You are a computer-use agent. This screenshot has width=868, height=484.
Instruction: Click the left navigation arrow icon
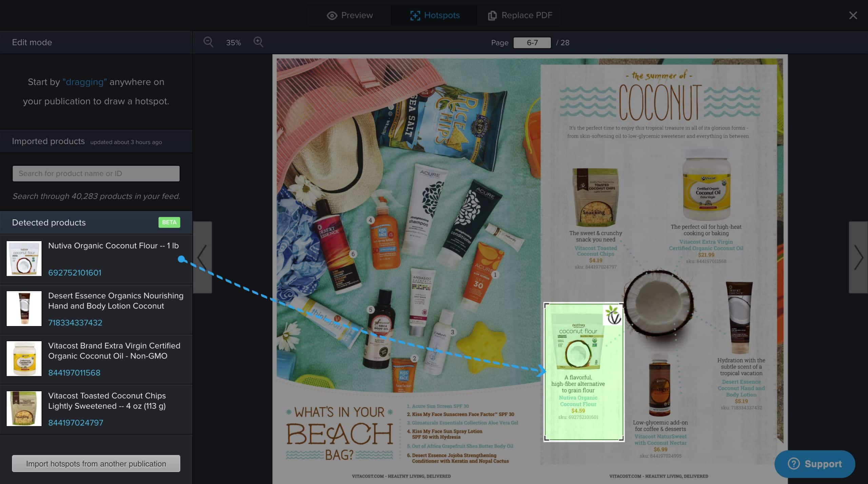pyautogui.click(x=204, y=256)
